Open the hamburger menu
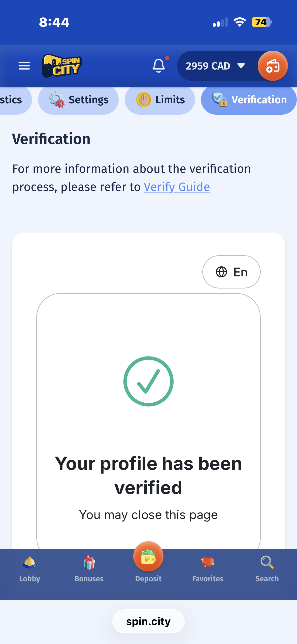The height and width of the screenshot is (644, 297). (x=24, y=66)
